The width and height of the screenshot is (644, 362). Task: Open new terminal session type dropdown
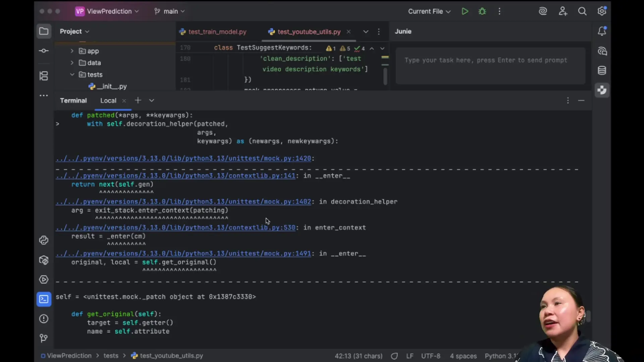point(152,101)
